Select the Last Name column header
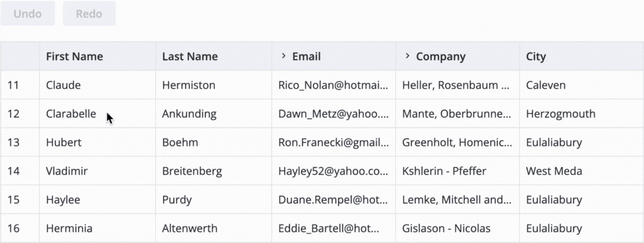 pos(190,57)
